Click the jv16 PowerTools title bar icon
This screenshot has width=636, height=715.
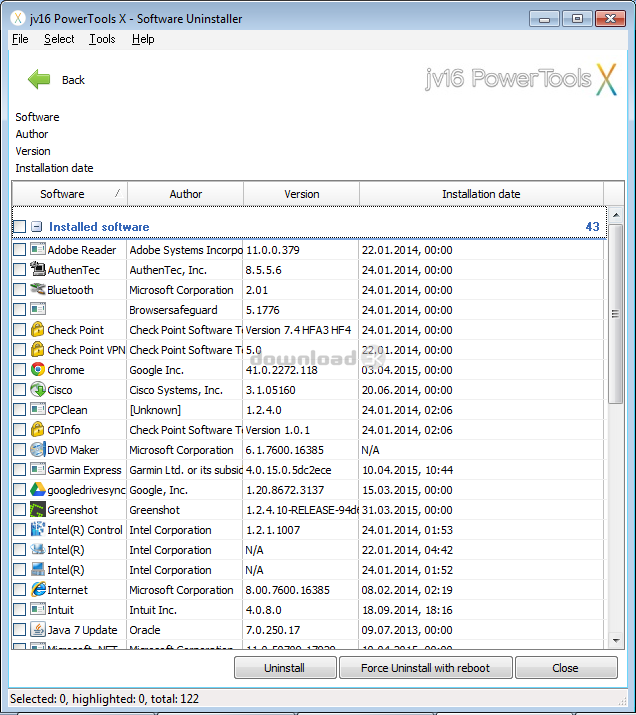[17, 18]
